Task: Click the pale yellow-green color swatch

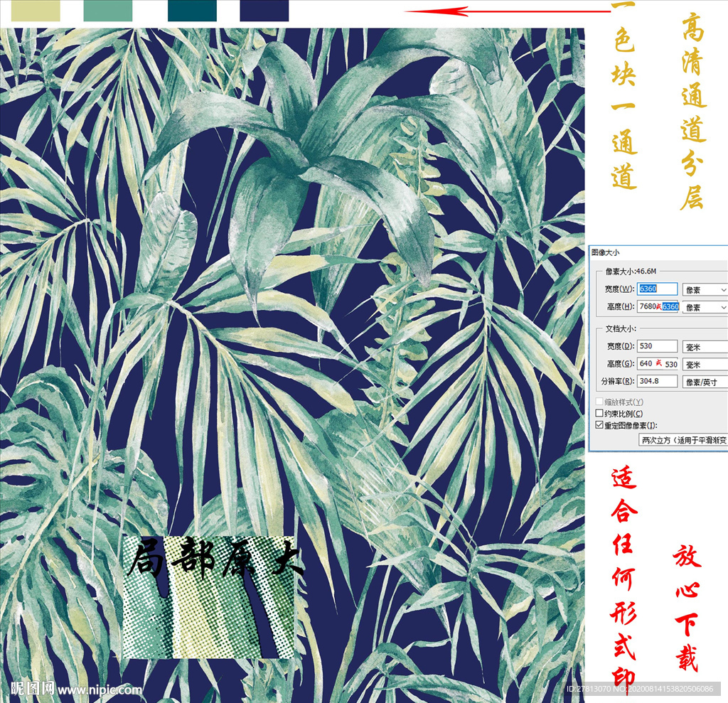Action: pyautogui.click(x=36, y=11)
